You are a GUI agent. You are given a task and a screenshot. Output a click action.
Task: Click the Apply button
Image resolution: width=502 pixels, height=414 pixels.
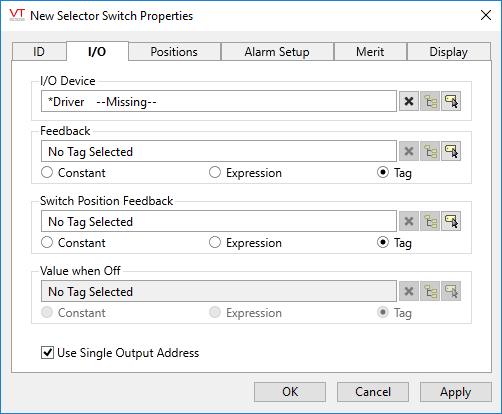[456, 392]
